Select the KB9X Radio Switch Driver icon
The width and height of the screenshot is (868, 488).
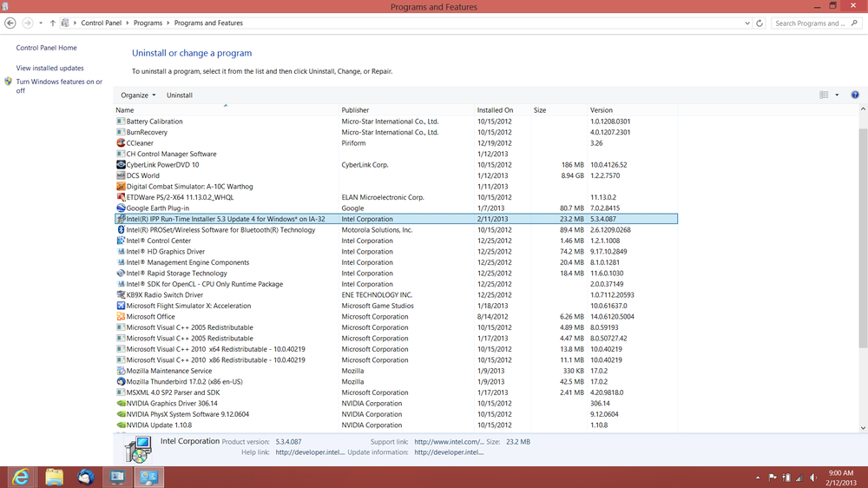click(x=121, y=294)
